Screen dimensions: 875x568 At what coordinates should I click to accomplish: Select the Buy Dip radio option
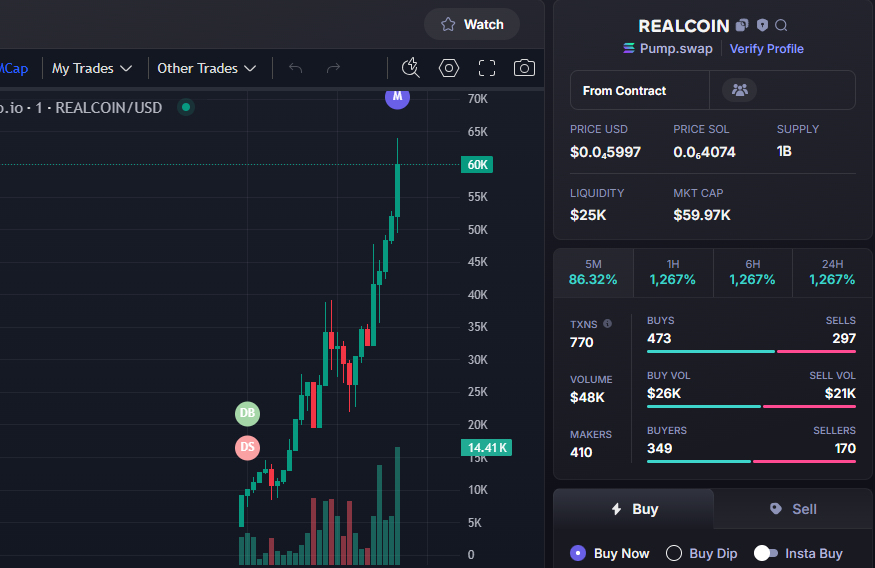[x=701, y=553]
